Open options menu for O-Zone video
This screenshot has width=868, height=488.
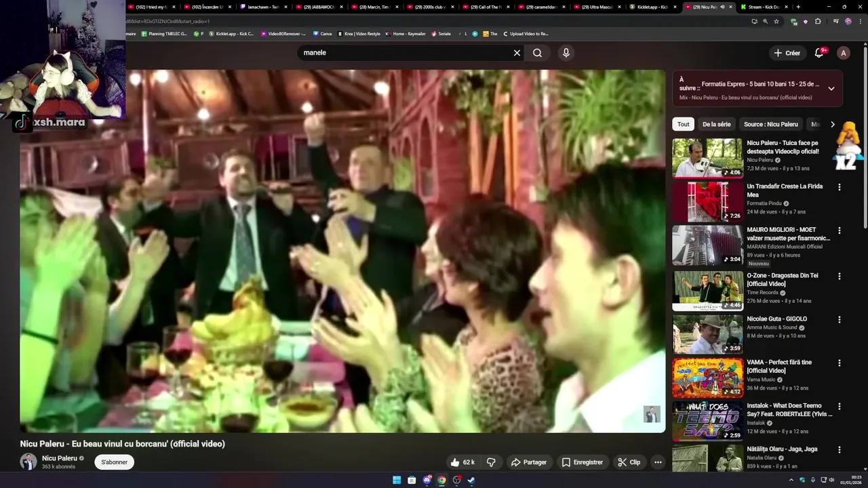(840, 277)
